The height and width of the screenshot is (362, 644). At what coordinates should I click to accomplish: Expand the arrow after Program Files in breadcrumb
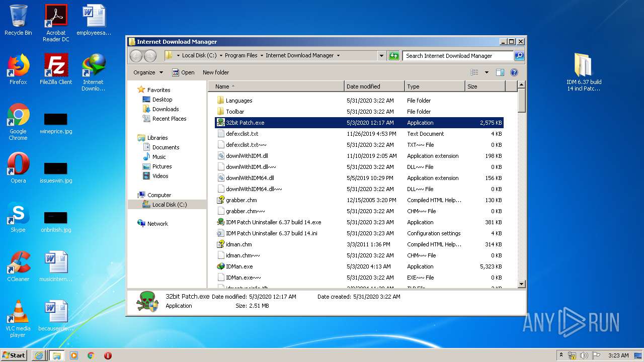tap(262, 56)
